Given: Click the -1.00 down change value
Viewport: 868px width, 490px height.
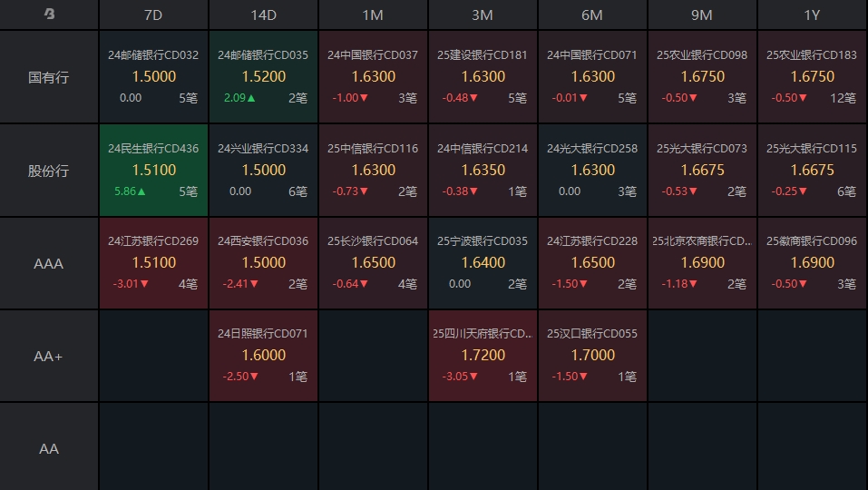Looking at the screenshot, I should coord(350,98).
